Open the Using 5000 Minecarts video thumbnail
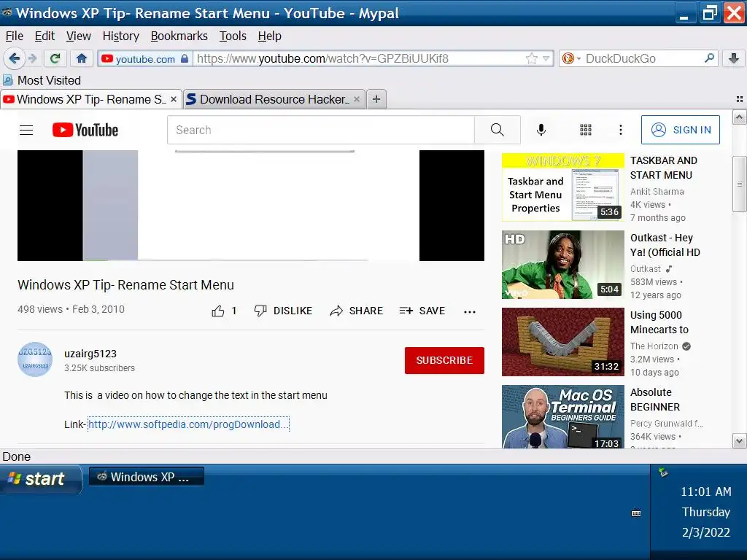This screenshot has width=747, height=560. coord(563,342)
